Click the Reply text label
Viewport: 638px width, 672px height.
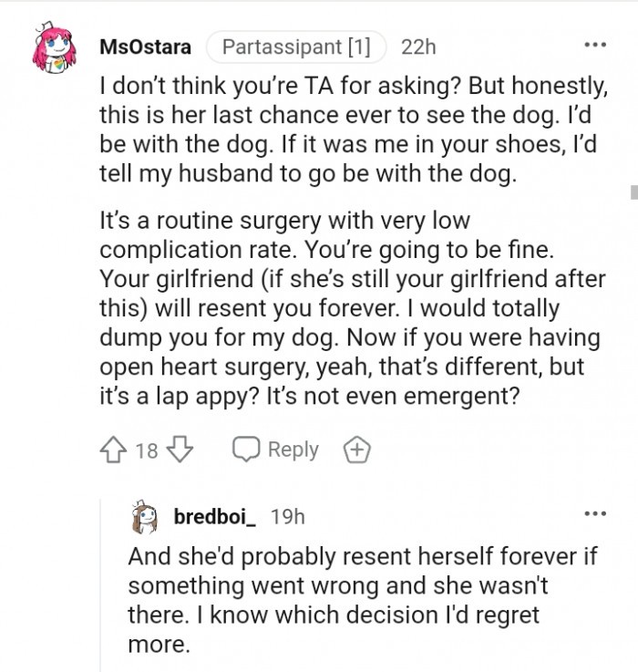tap(293, 450)
